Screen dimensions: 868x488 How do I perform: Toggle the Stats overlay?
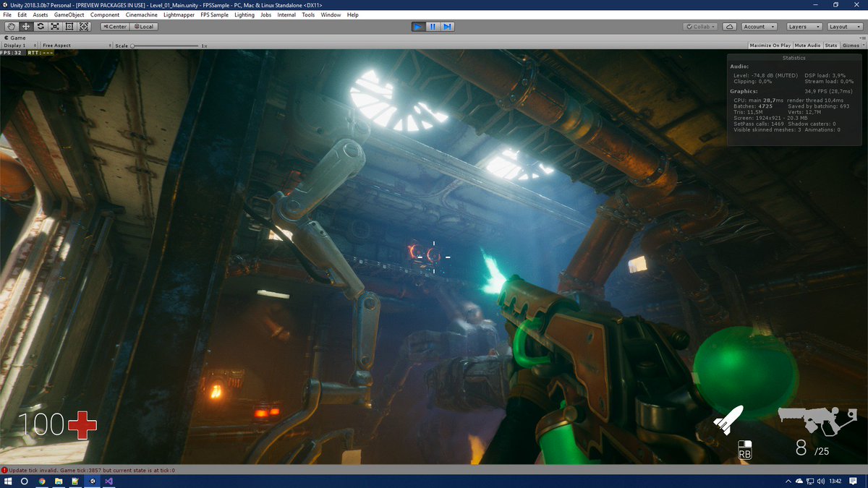(831, 46)
